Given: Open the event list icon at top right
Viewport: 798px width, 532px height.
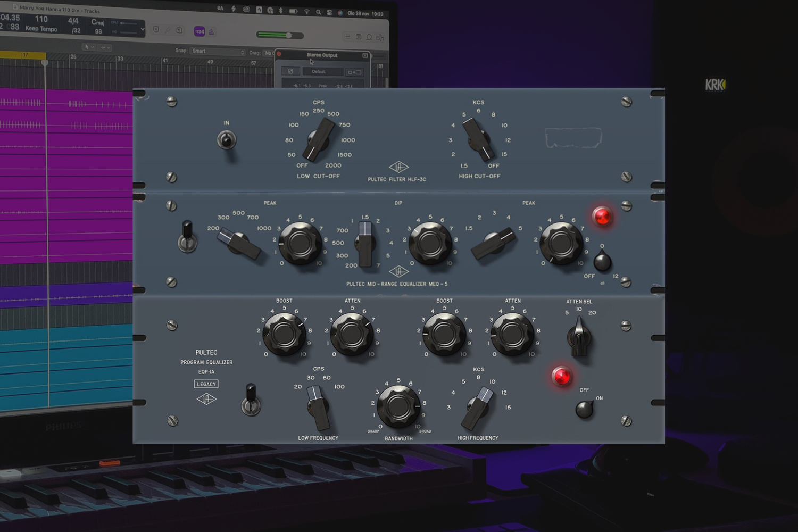Looking at the screenshot, I should click(x=347, y=37).
